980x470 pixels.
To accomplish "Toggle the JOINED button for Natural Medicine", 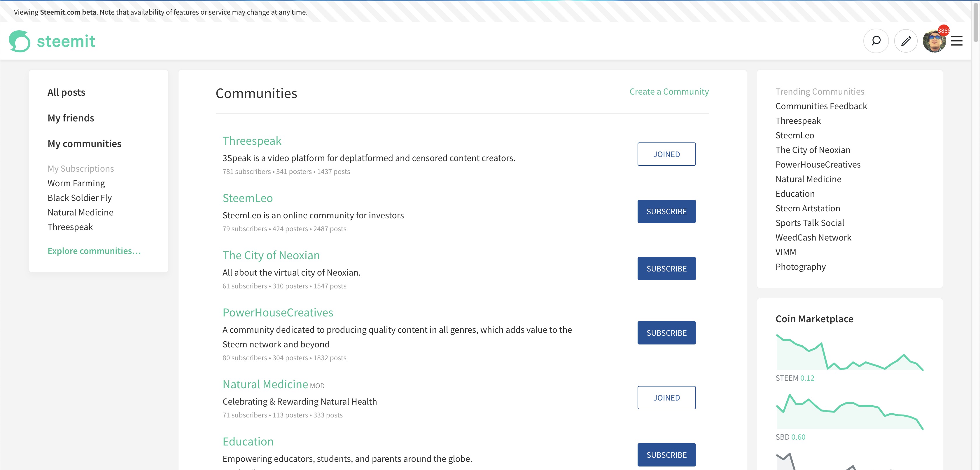I will click(666, 398).
